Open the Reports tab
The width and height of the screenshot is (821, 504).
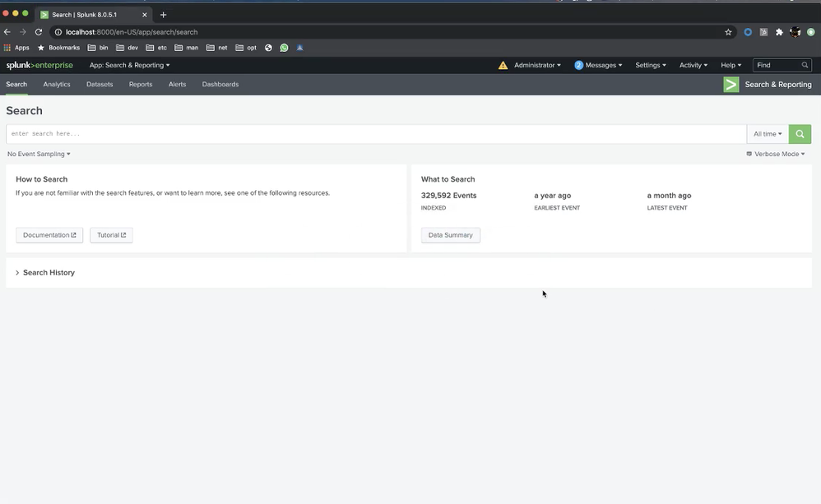point(141,84)
